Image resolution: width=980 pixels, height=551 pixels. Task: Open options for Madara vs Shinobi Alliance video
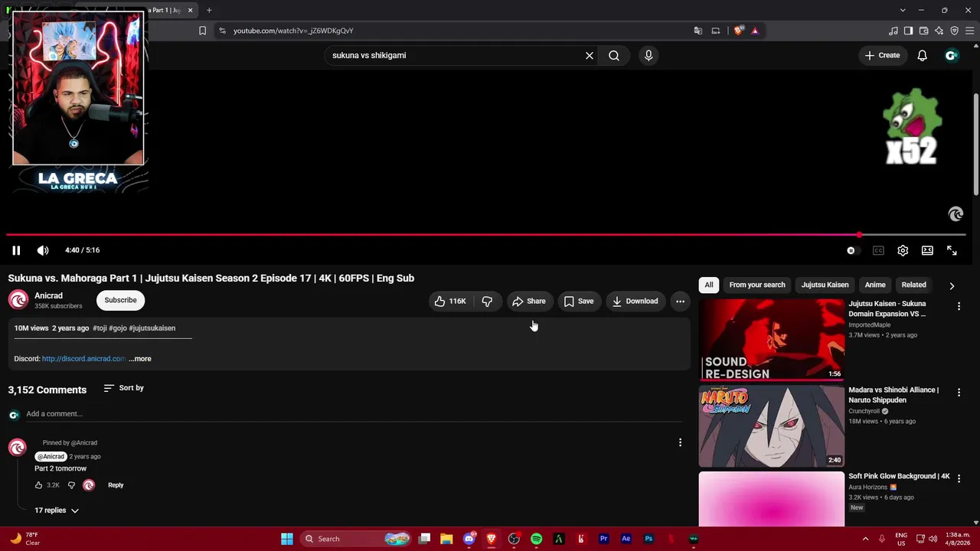(x=959, y=393)
